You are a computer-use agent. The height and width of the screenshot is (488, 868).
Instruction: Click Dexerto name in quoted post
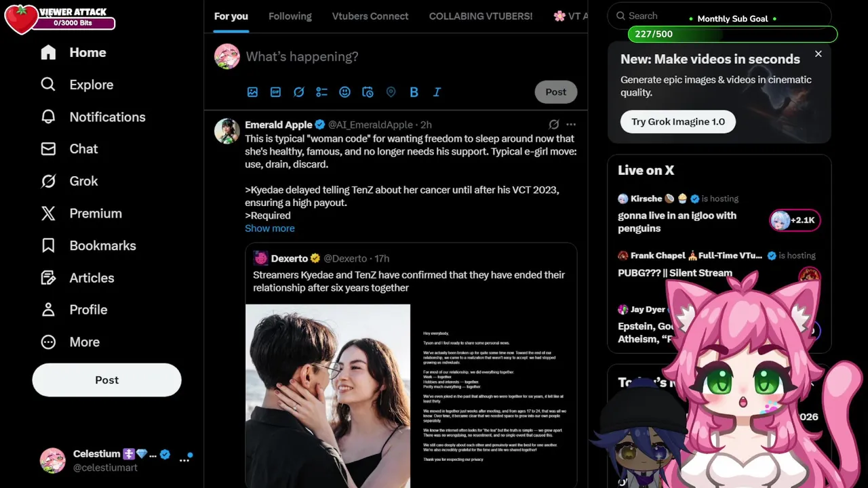pos(290,258)
